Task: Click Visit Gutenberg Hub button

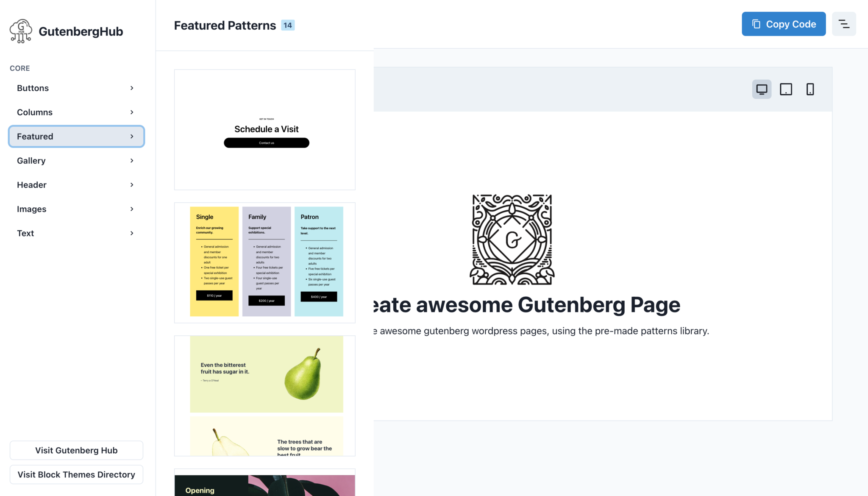Action: coord(76,450)
